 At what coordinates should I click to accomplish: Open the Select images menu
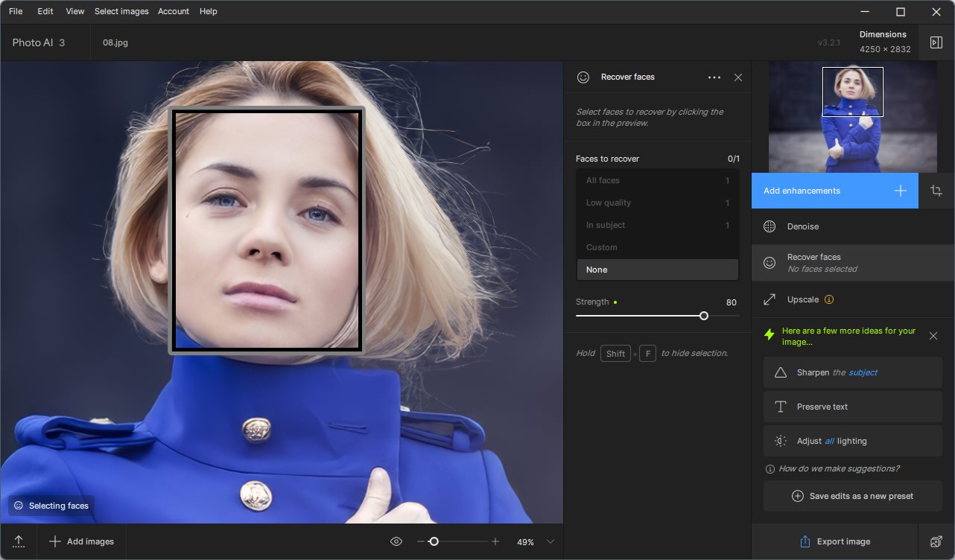[121, 11]
